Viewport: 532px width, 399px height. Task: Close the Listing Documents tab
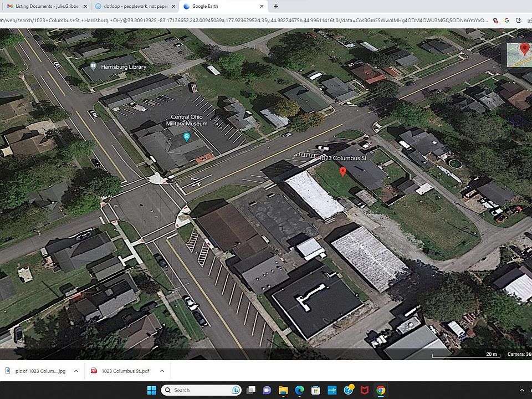click(x=85, y=6)
